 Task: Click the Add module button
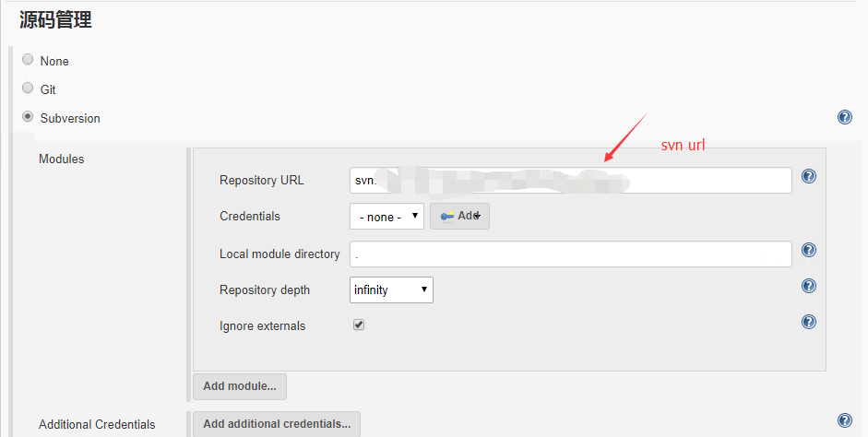[x=240, y=386]
